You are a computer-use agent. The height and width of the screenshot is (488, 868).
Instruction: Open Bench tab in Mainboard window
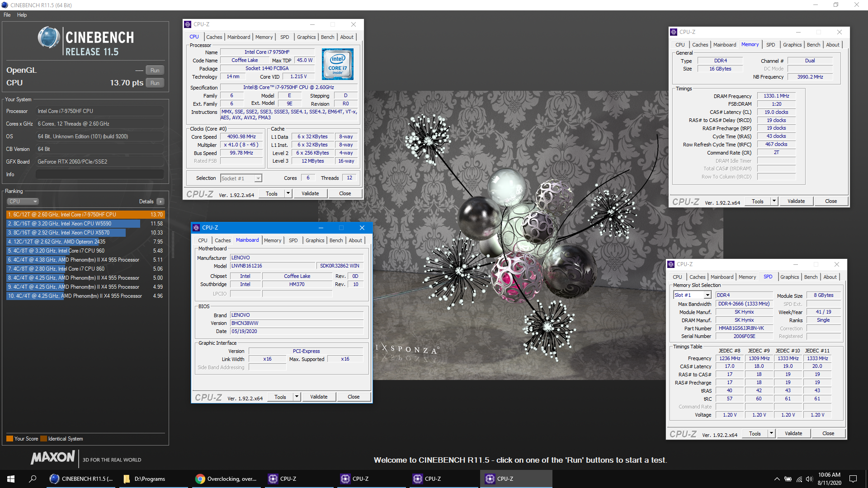click(336, 240)
